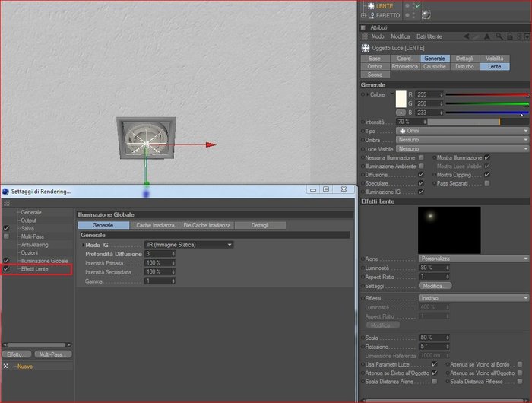Open the search magnifier in Attributi panel

click(x=499, y=36)
